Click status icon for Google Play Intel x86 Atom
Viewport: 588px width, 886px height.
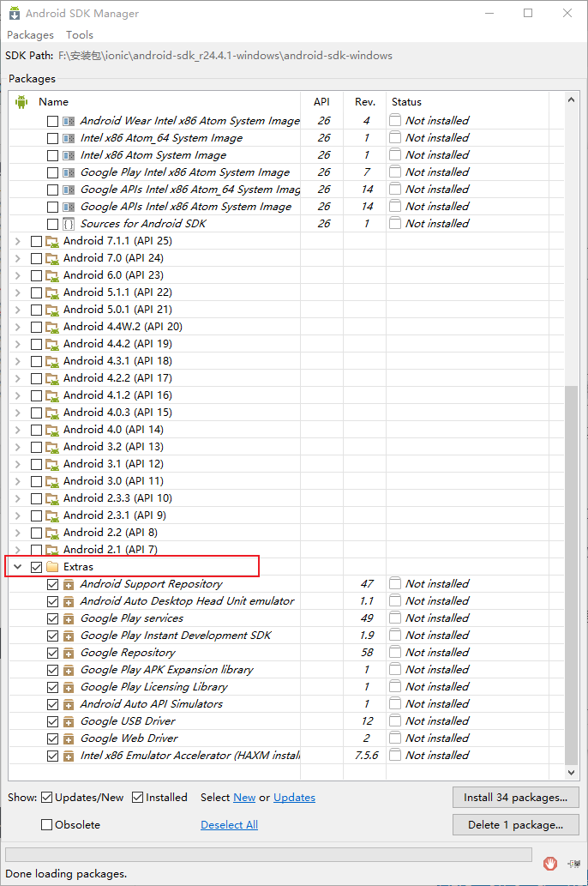(x=395, y=172)
